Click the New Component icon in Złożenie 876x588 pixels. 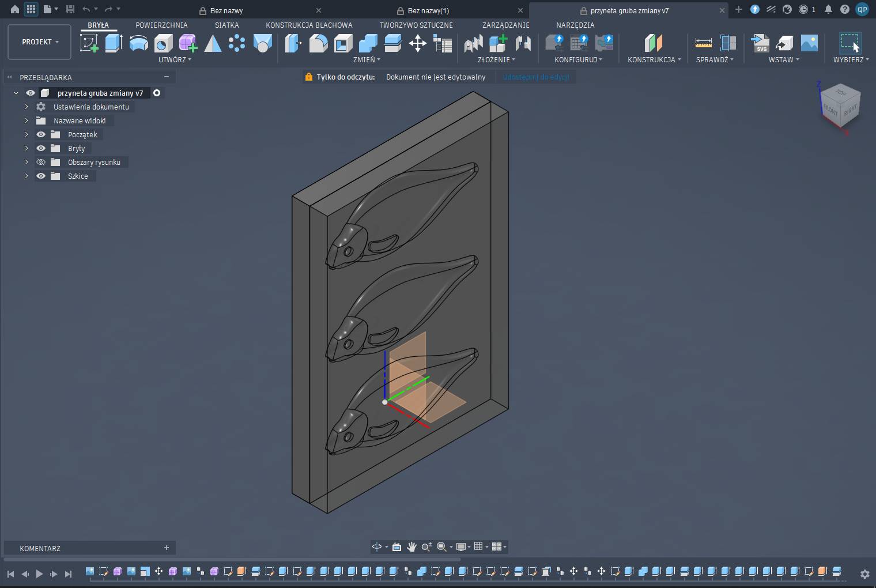pos(498,43)
